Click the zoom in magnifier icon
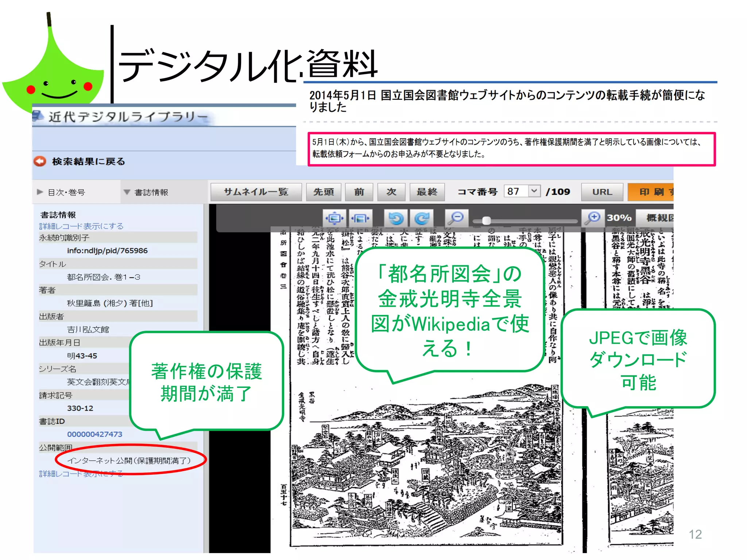The height and width of the screenshot is (560, 747). [593, 218]
